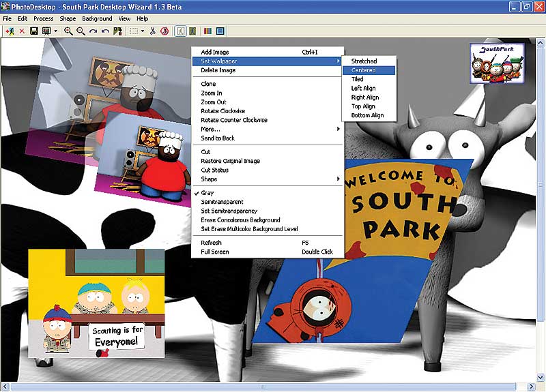Choose Top Align wallpaper option
546x392 pixels.
click(369, 106)
